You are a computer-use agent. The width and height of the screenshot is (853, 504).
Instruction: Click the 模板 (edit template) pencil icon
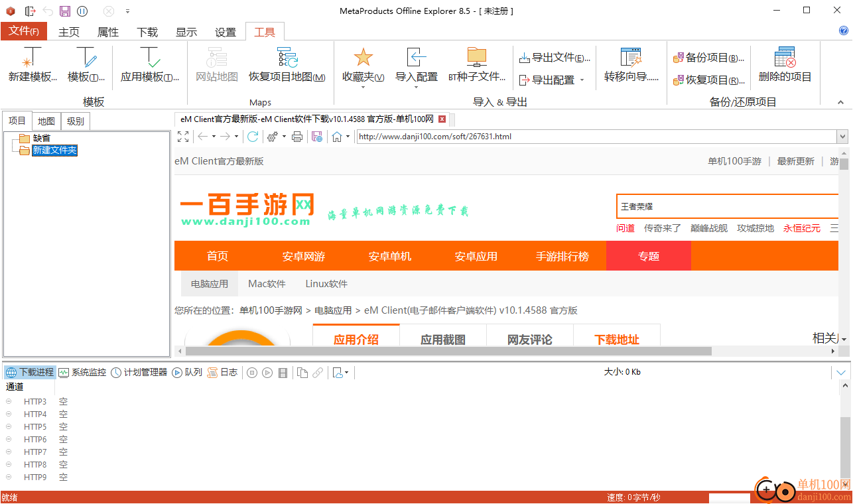click(x=86, y=58)
